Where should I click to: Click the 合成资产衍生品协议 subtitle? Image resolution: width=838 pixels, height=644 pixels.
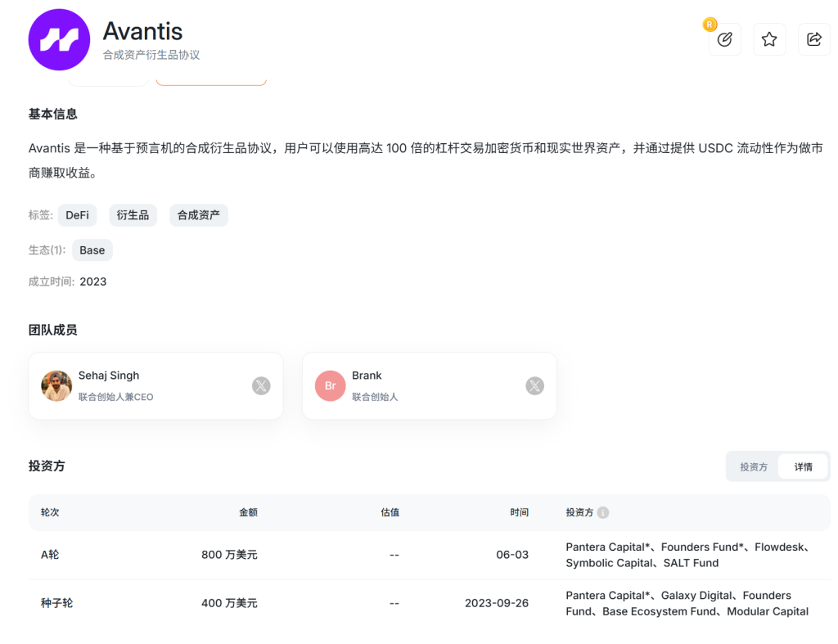151,55
